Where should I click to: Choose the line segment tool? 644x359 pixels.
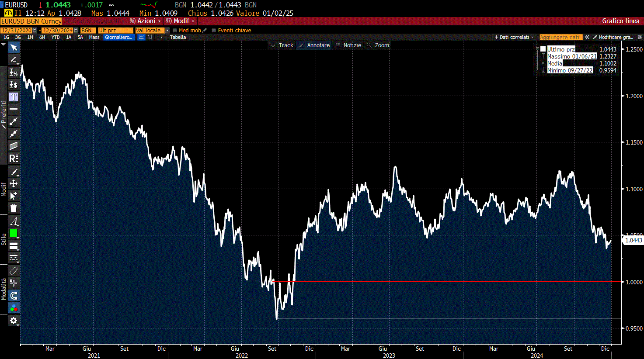pyautogui.click(x=14, y=121)
